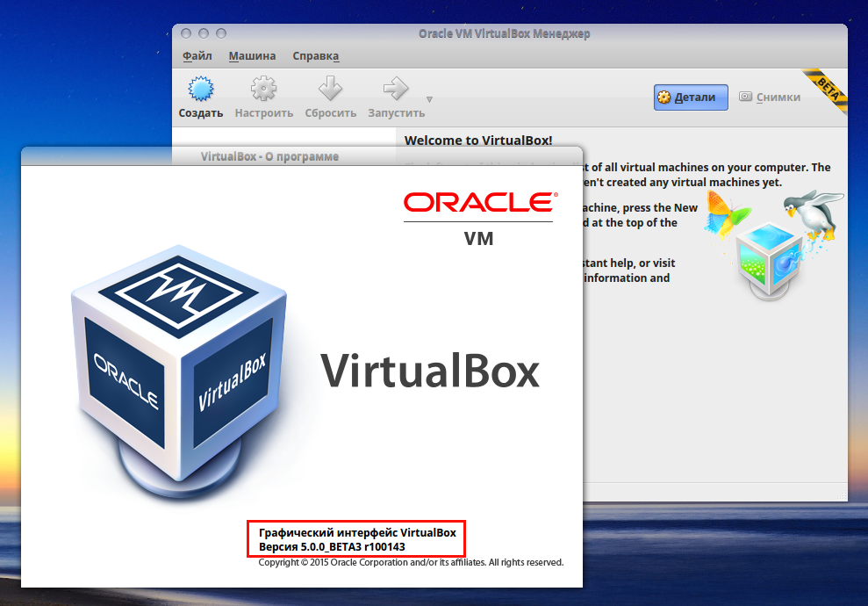The width and height of the screenshot is (868, 606).
Task: Click the gear icon on the Детали button
Action: click(x=664, y=97)
